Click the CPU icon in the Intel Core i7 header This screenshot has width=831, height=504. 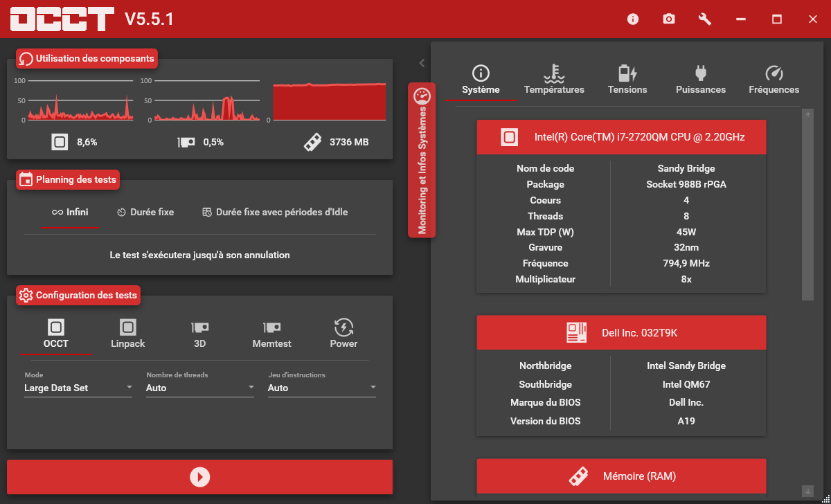[510, 137]
